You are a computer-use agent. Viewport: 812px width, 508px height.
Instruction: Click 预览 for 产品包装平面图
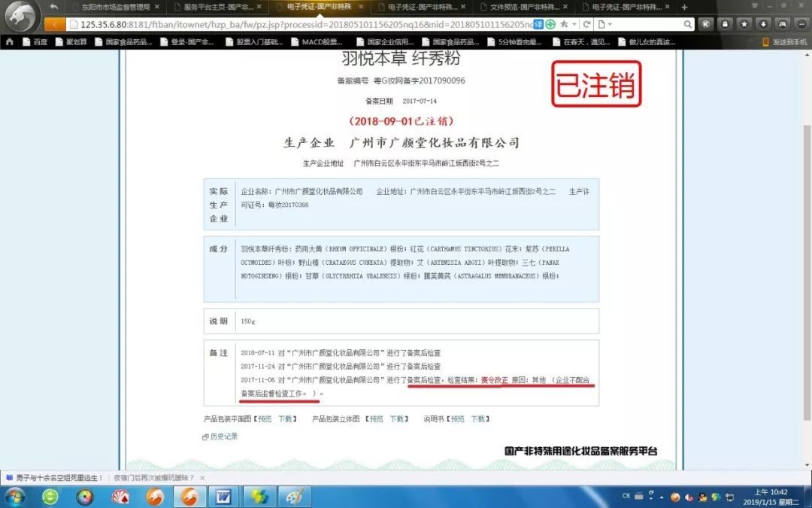pyautogui.click(x=265, y=419)
